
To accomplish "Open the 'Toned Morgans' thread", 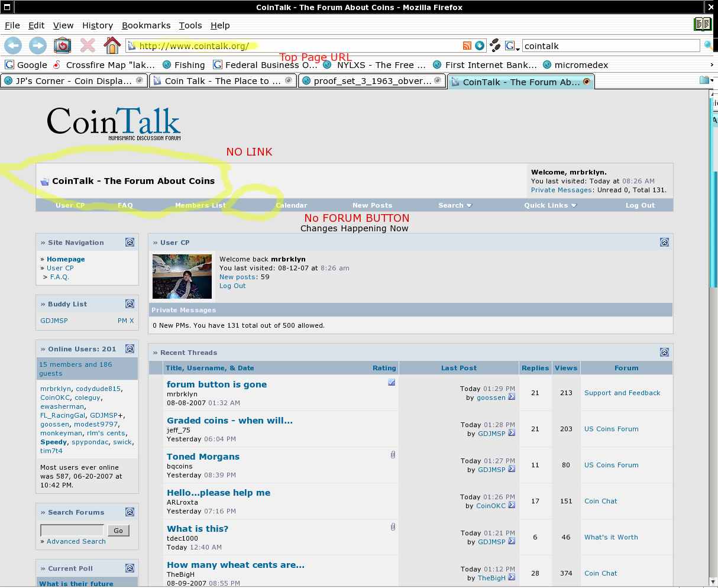I will coord(203,457).
